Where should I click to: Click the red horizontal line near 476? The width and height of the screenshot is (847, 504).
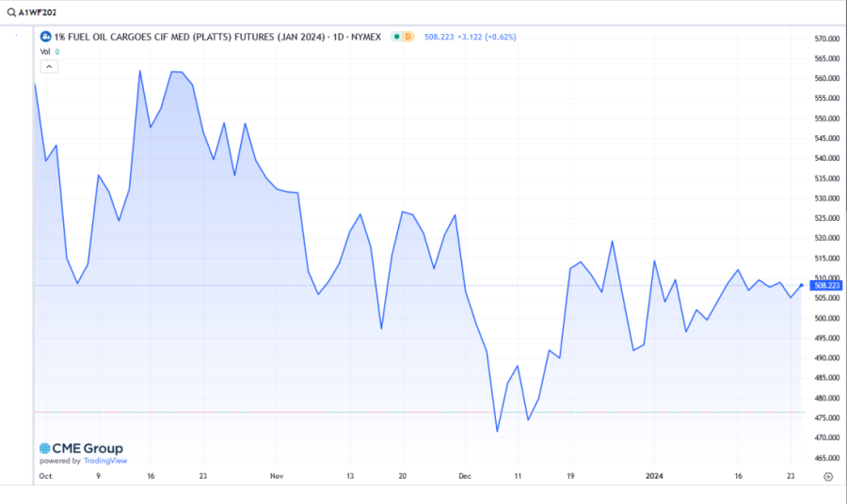[x=376, y=412]
